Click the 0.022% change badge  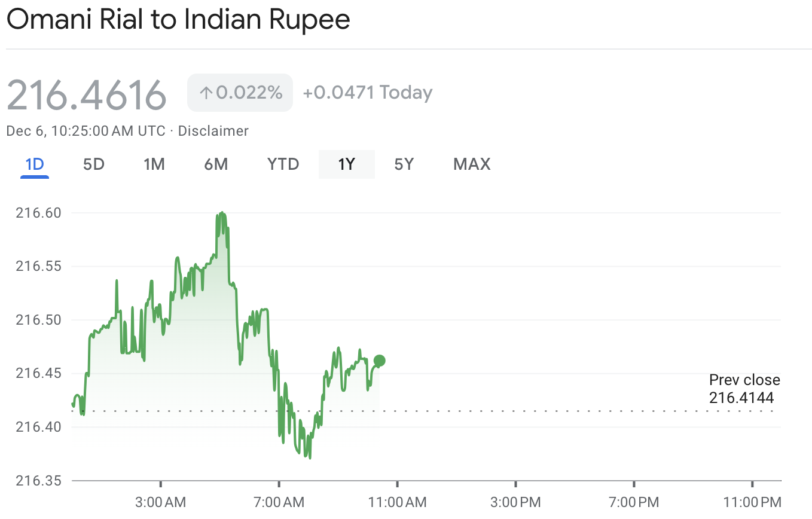tap(240, 93)
